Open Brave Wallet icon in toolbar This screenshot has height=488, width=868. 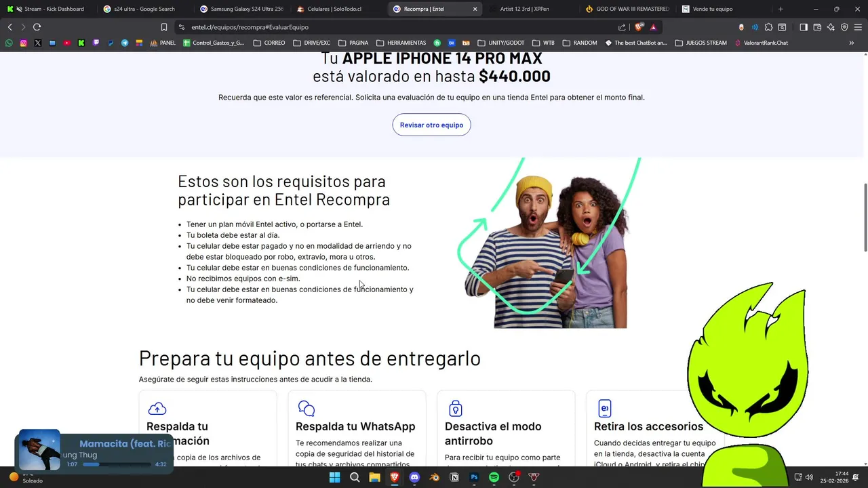[x=817, y=27]
